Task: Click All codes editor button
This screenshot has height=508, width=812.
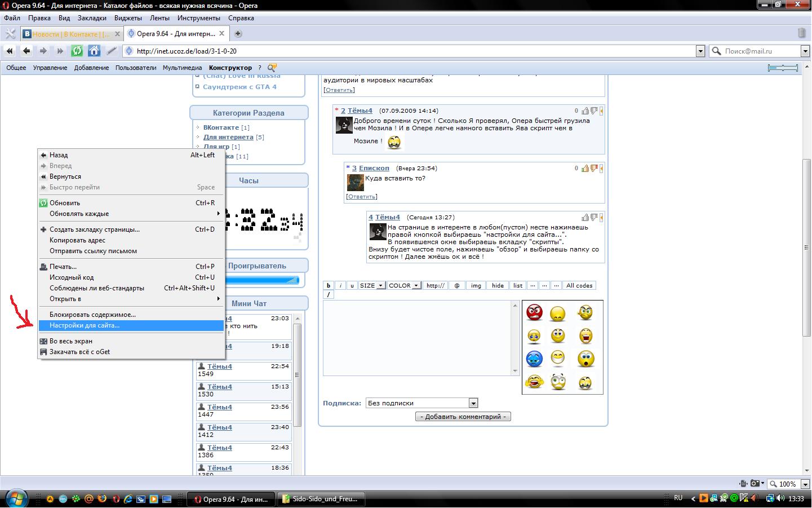Action: coord(579,285)
